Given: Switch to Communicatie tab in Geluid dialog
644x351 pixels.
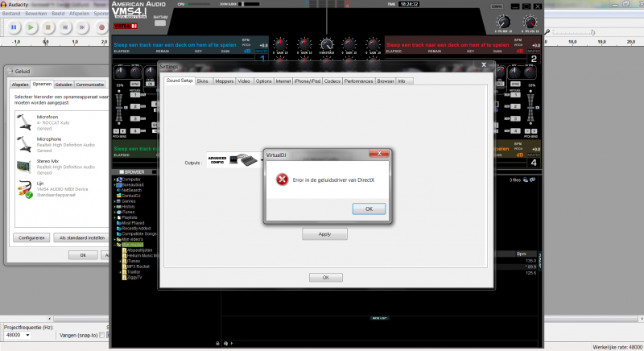Looking at the screenshot, I should pyautogui.click(x=89, y=85).
